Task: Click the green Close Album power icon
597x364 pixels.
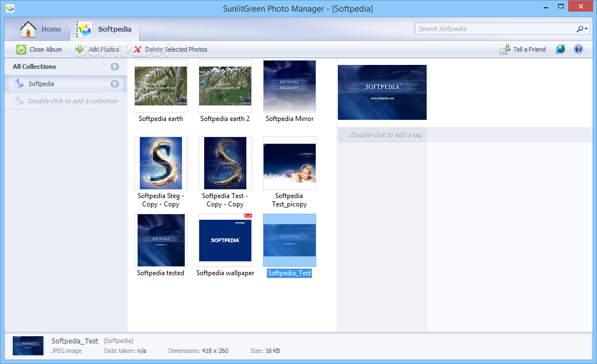Action: [21, 49]
